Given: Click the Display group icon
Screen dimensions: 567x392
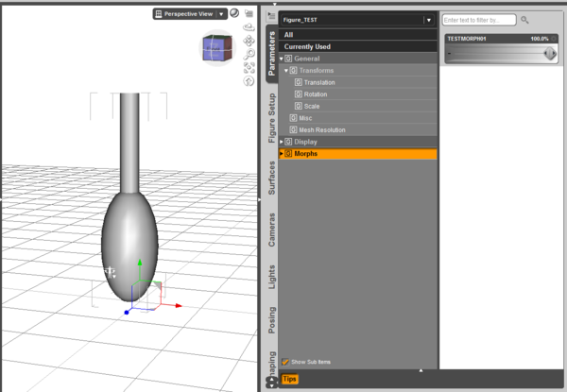Looking at the screenshot, I should 288,142.
